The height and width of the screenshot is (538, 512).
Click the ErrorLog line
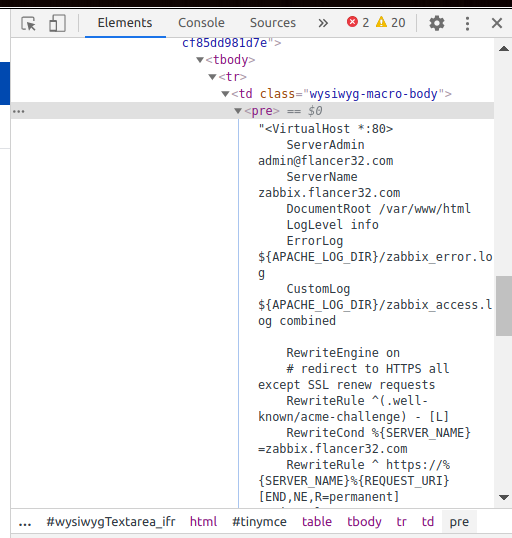pos(315,241)
